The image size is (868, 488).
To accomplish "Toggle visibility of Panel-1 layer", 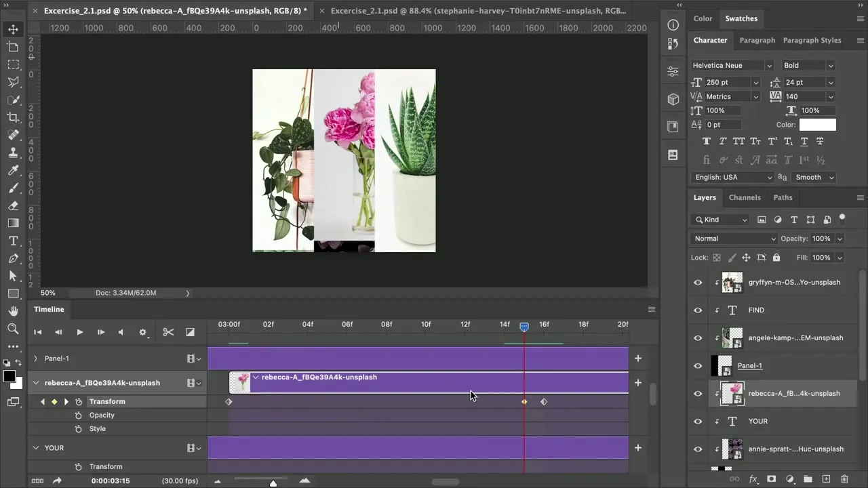I will 698,366.
